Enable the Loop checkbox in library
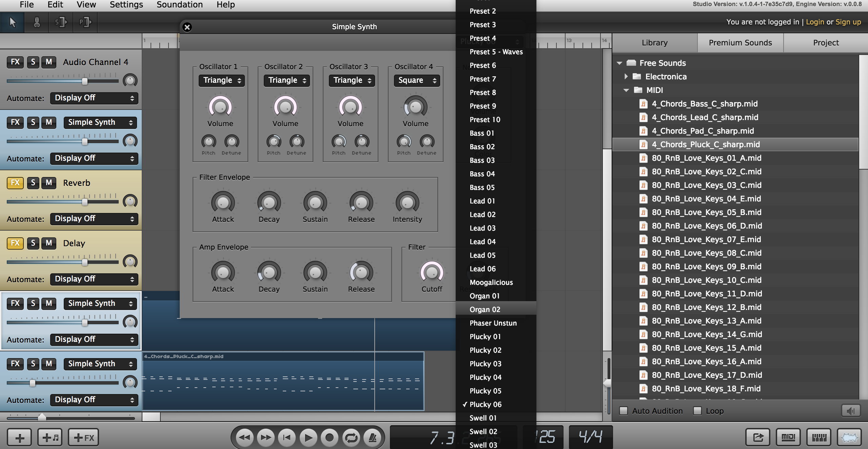Screen dimensions: 868x449 [697, 411]
